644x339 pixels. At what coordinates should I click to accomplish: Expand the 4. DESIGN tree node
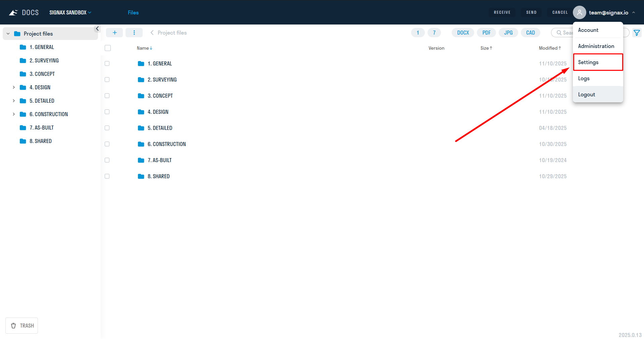14,87
